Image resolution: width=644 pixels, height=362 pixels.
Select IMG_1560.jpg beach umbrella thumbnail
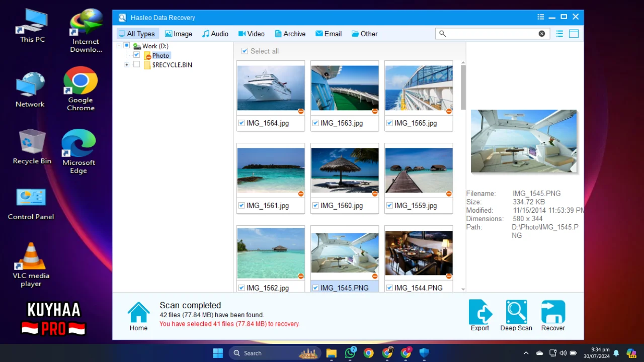point(345,170)
